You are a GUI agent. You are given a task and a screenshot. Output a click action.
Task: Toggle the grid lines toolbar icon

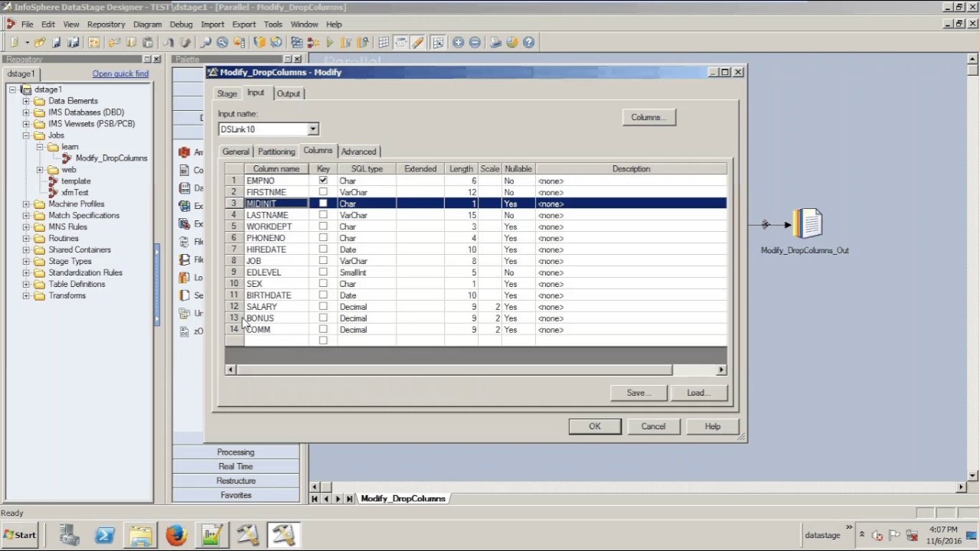point(384,43)
